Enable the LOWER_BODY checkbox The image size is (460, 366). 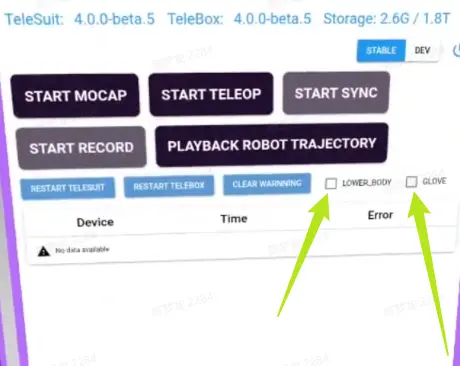[331, 183]
